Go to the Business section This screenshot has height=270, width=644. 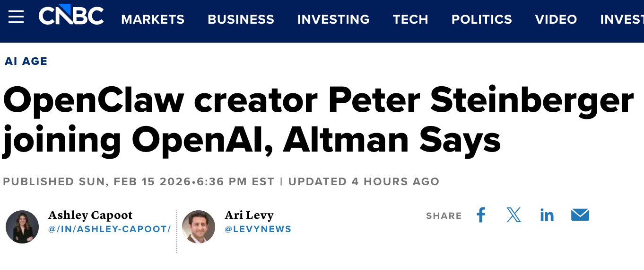[241, 19]
